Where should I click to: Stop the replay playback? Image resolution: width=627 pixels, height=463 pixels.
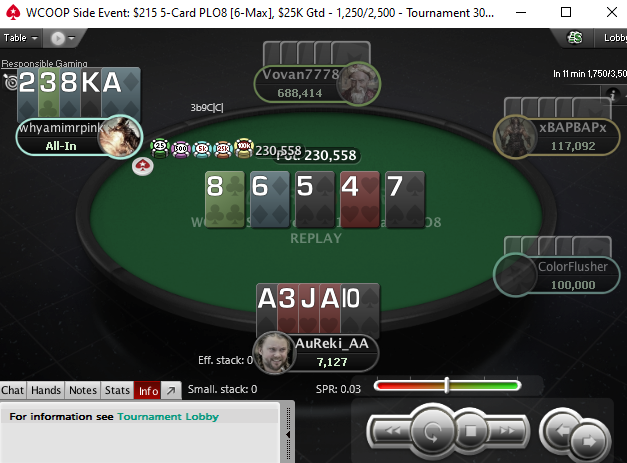coord(471,431)
